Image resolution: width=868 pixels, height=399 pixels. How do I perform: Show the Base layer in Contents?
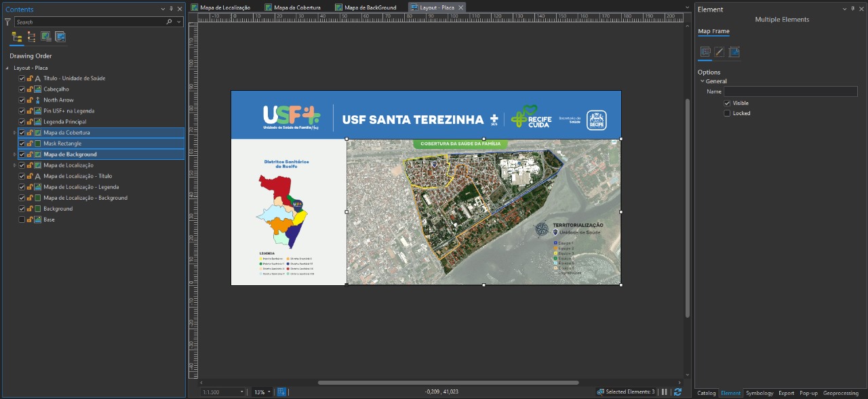[21, 219]
